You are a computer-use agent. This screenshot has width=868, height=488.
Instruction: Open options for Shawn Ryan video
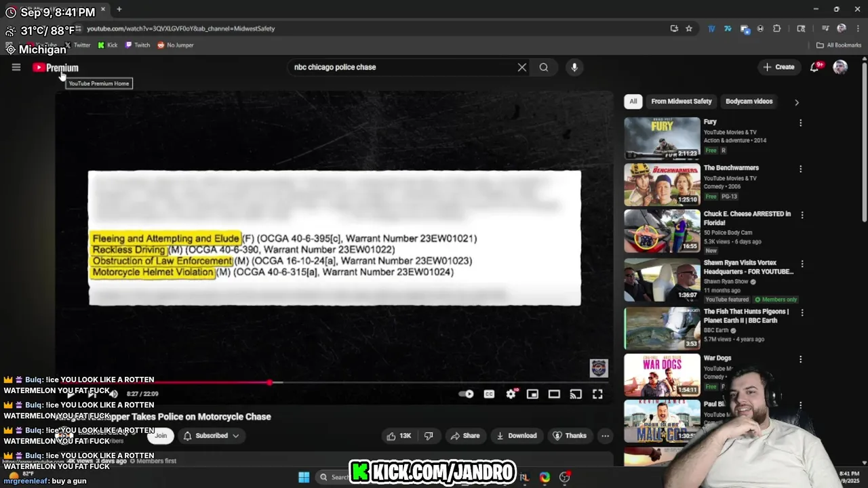tap(802, 264)
